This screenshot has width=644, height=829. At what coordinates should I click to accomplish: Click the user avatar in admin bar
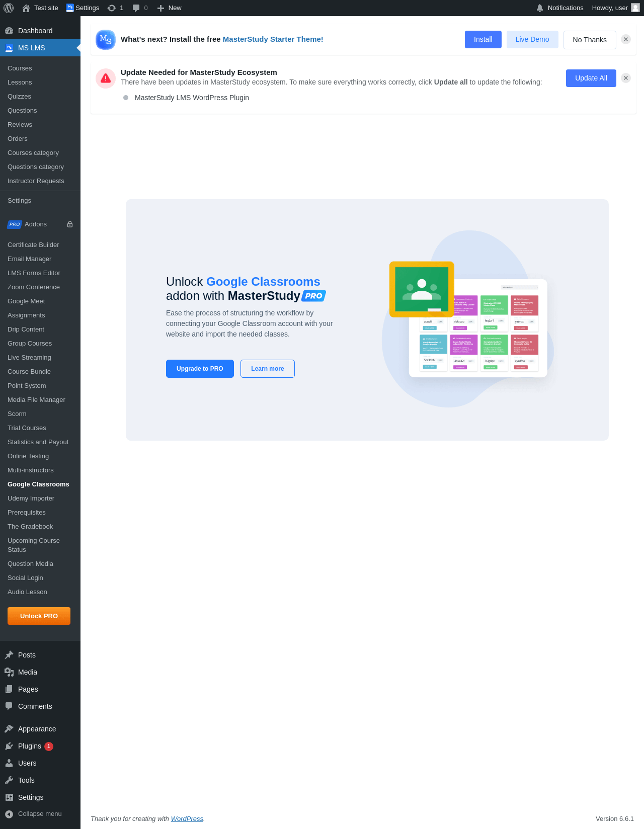point(635,8)
